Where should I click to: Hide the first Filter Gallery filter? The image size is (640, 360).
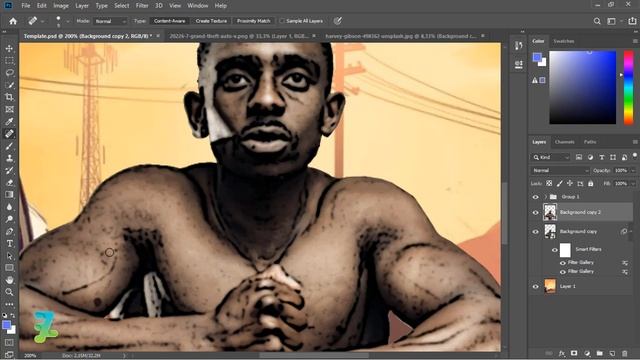[x=563, y=263]
